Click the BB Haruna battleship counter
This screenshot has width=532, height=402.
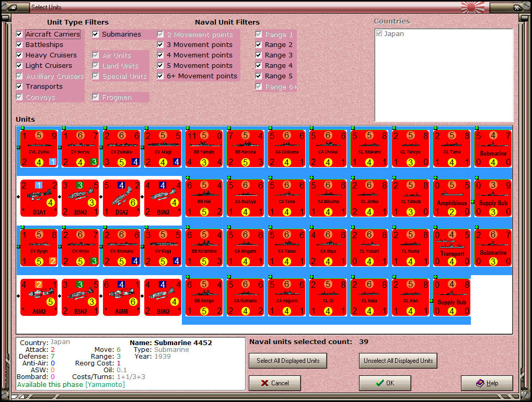(246, 149)
